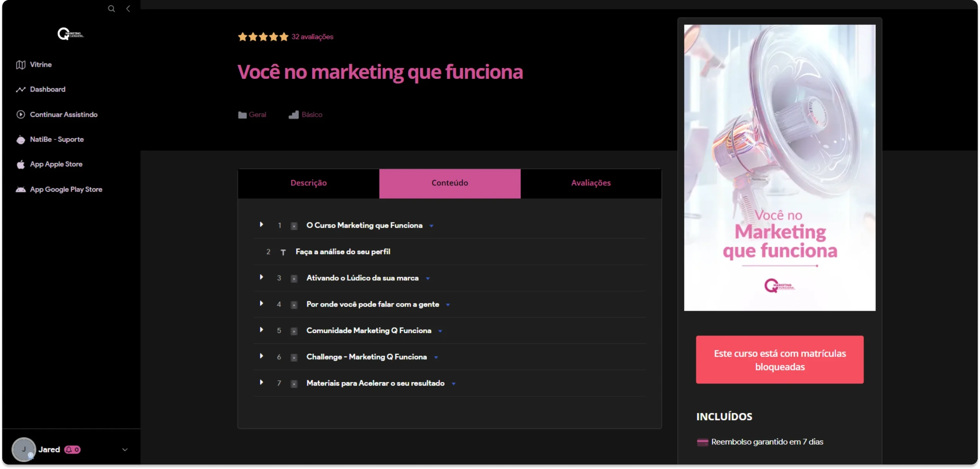Viewport: 980px width, 469px height.
Task: Open Jared user menu chevron
Action: (125, 450)
